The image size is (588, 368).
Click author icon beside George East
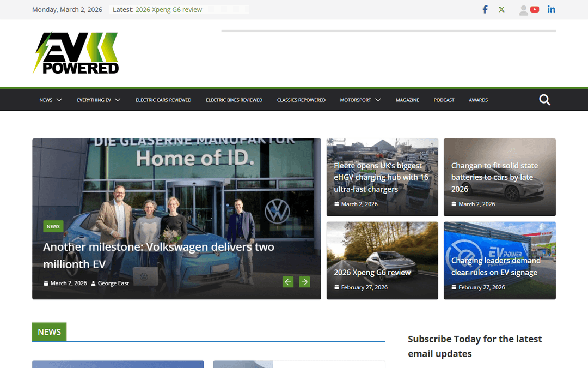(94, 283)
